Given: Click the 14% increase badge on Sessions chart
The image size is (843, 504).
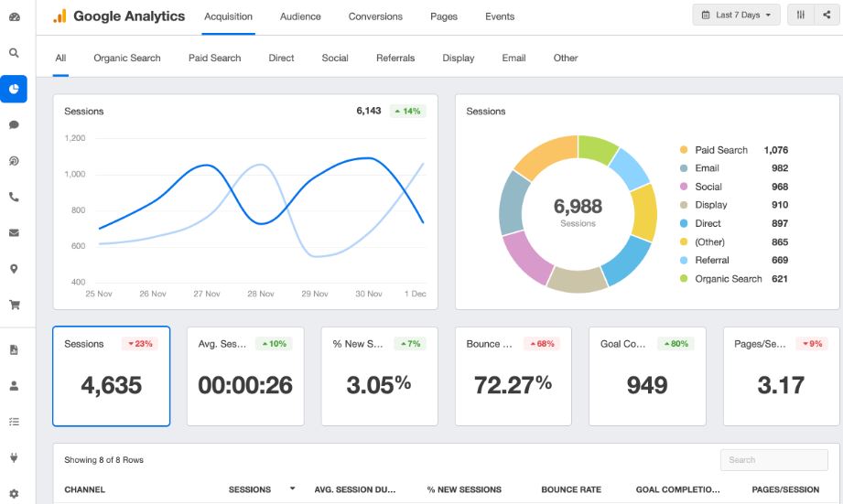Looking at the screenshot, I should [407, 112].
